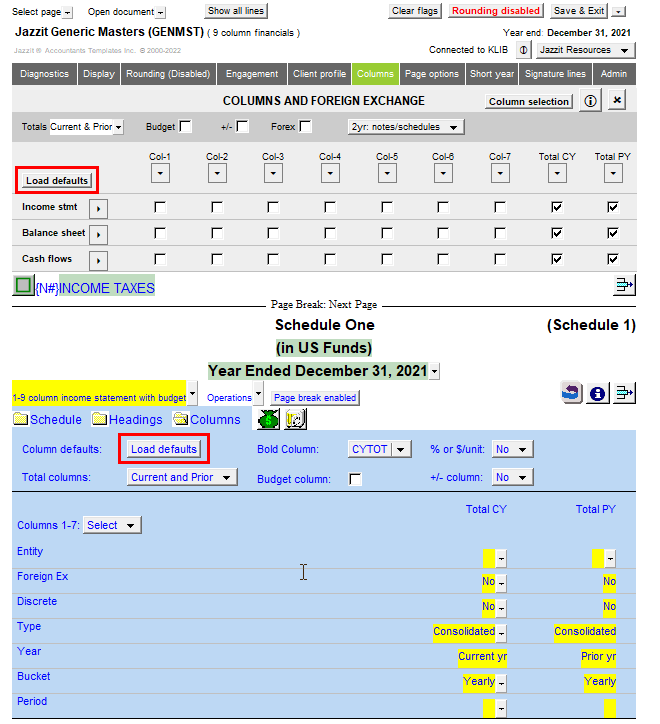Screen dimensions: 660x724
Task: Open the 2yr: notes/schedules dropdown
Action: coord(406,127)
